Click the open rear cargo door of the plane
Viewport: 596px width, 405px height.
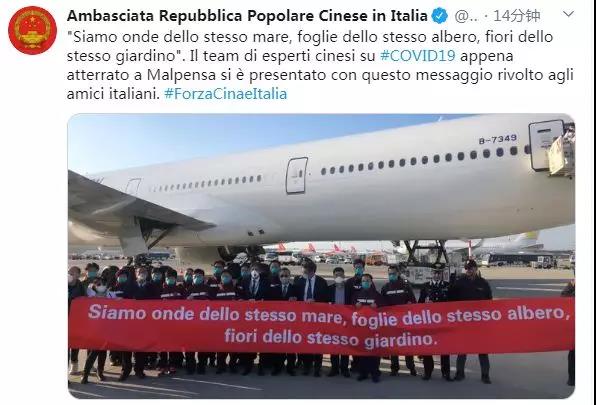(x=547, y=144)
